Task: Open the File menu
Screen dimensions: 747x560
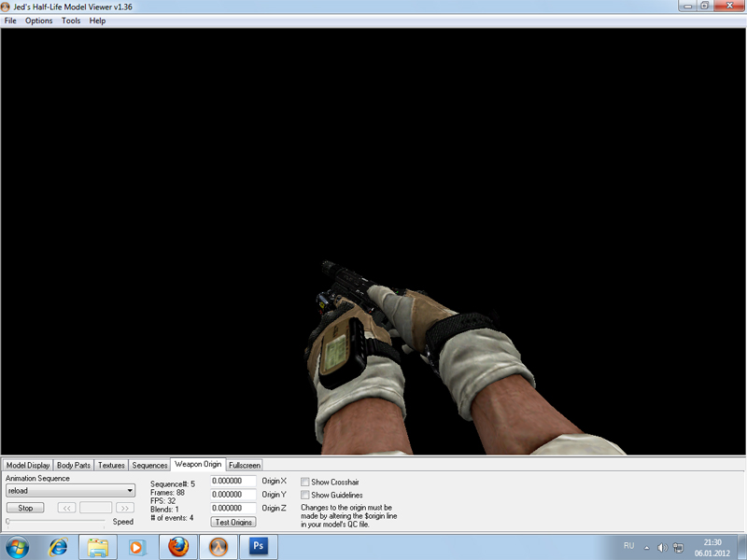Action: click(10, 21)
